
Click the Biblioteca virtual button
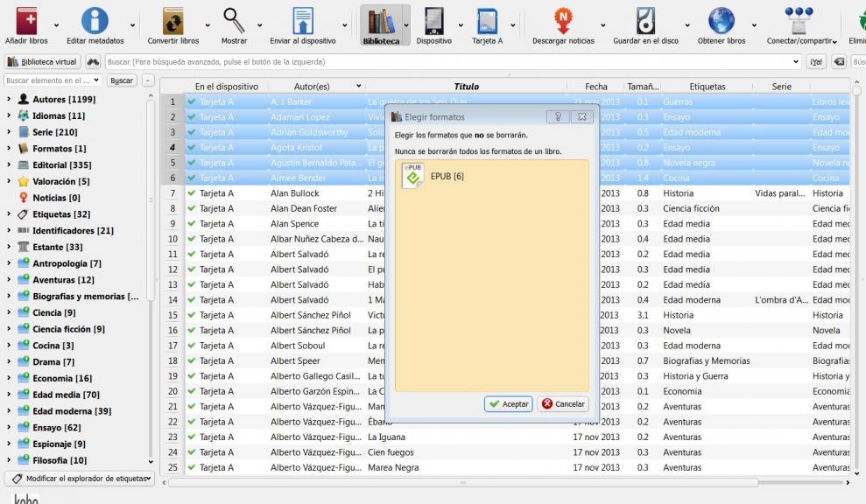point(43,62)
